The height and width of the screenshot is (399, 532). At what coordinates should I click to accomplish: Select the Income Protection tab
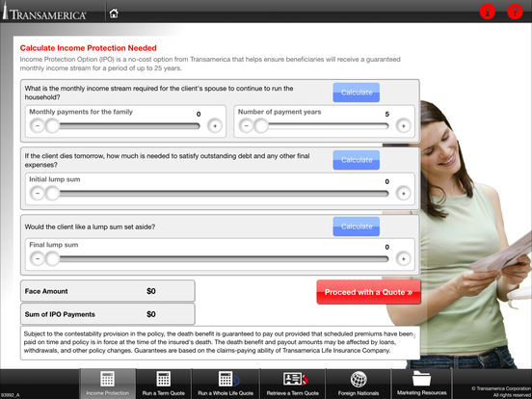coord(108,384)
